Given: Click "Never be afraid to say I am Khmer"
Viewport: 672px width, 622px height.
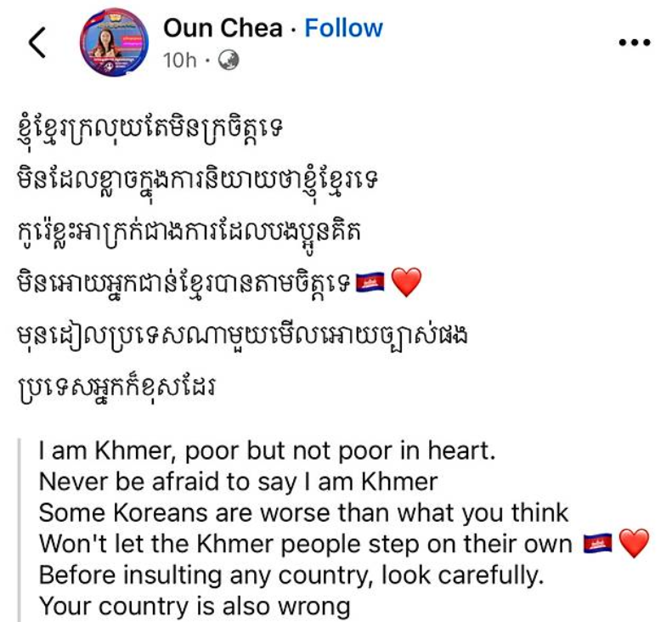Looking at the screenshot, I should coord(238,482).
